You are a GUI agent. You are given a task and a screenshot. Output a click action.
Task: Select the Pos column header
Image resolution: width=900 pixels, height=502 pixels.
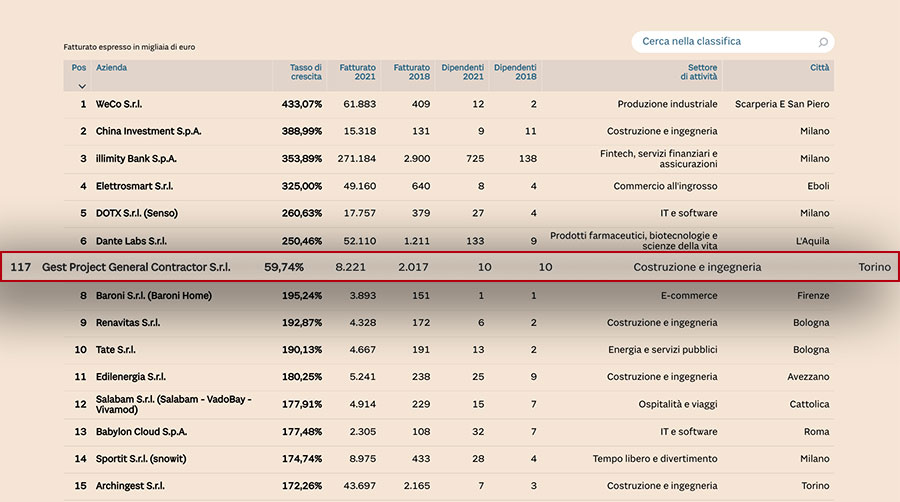pyautogui.click(x=79, y=68)
